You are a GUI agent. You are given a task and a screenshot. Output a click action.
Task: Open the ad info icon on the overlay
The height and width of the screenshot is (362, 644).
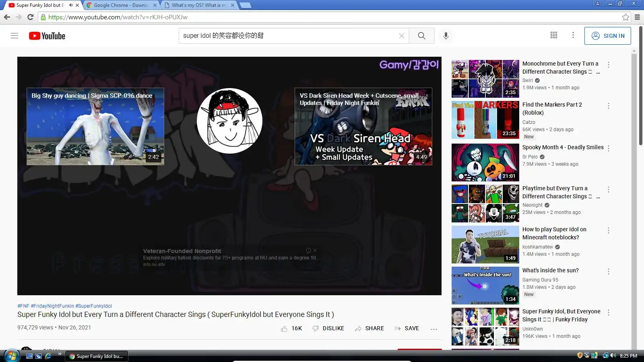[308, 250]
